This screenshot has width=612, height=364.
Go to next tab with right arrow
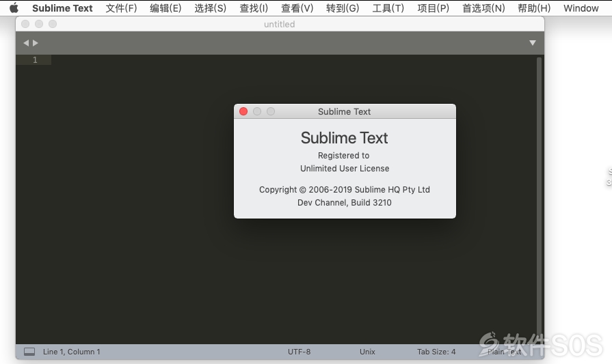(x=36, y=43)
